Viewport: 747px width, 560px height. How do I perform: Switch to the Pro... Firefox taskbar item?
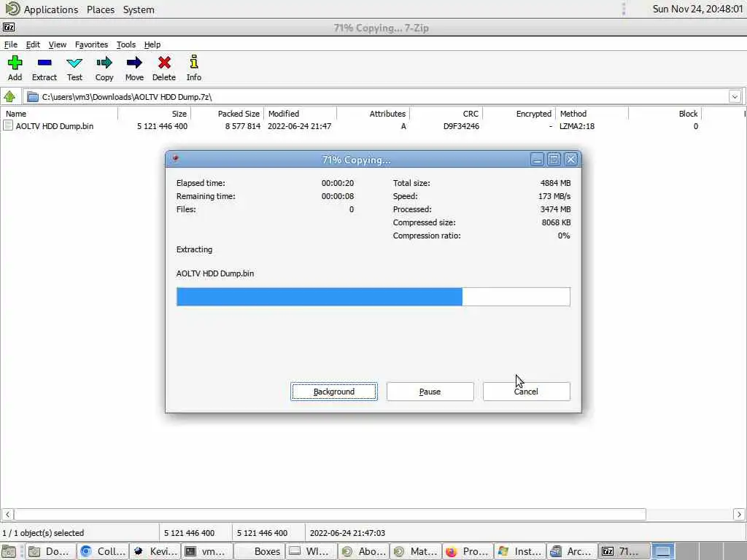point(468,551)
